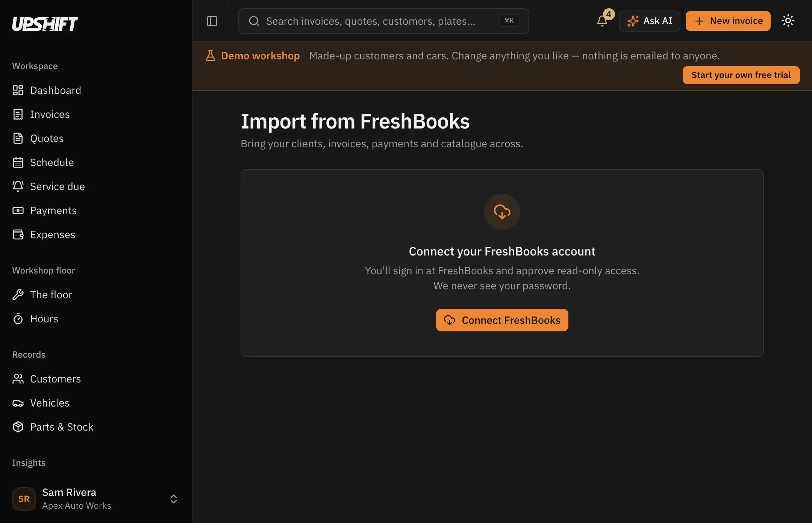812x523 pixels.
Task: Click the SR avatar badge
Action: point(24,499)
